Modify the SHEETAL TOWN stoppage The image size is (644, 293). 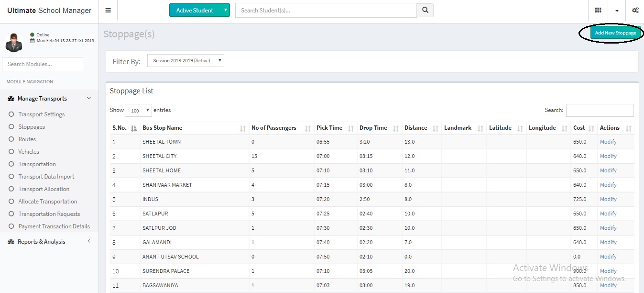pyautogui.click(x=608, y=142)
